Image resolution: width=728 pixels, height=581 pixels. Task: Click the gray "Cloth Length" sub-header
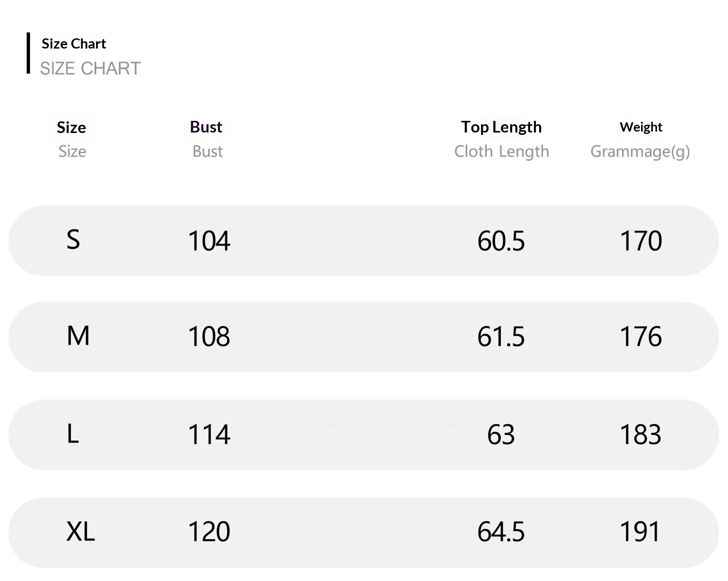coord(501,151)
